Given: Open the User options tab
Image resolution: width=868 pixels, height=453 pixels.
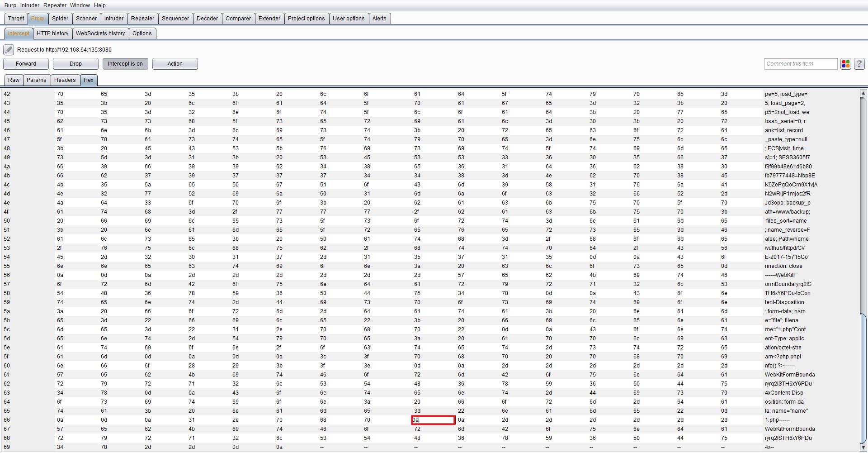Looking at the screenshot, I should click(349, 19).
